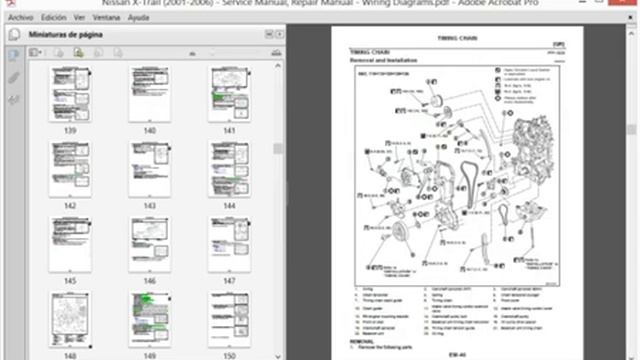Select page 149 thumbnail
The height and width of the screenshot is (360, 640).
pyautogui.click(x=150, y=320)
